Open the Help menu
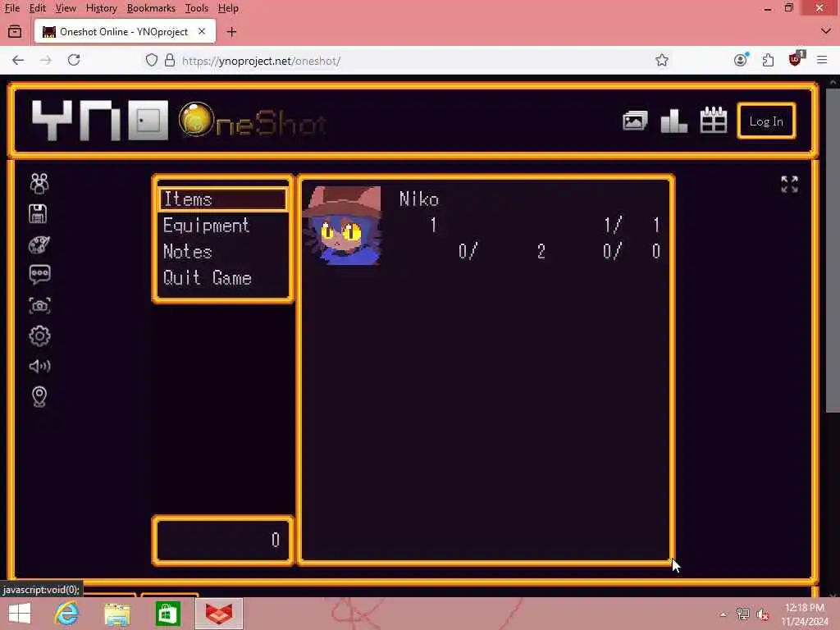Screen dimensions: 840x630 point(228,8)
